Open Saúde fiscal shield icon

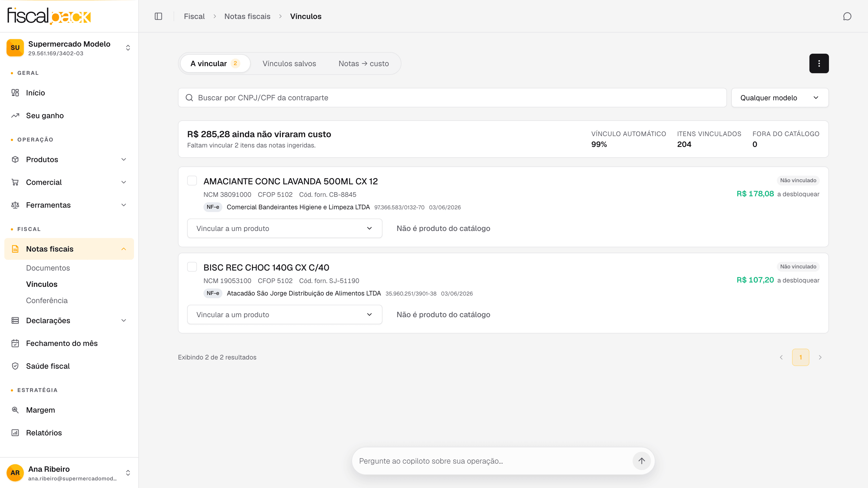point(15,366)
